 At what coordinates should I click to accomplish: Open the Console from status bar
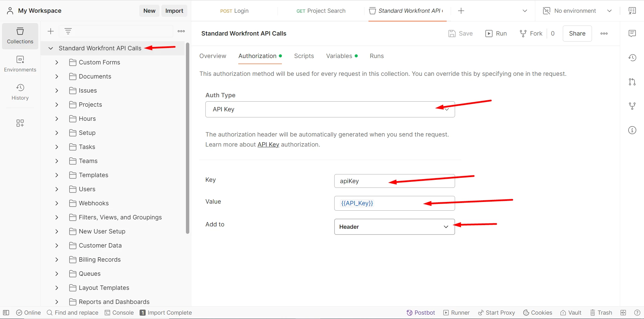pyautogui.click(x=119, y=313)
